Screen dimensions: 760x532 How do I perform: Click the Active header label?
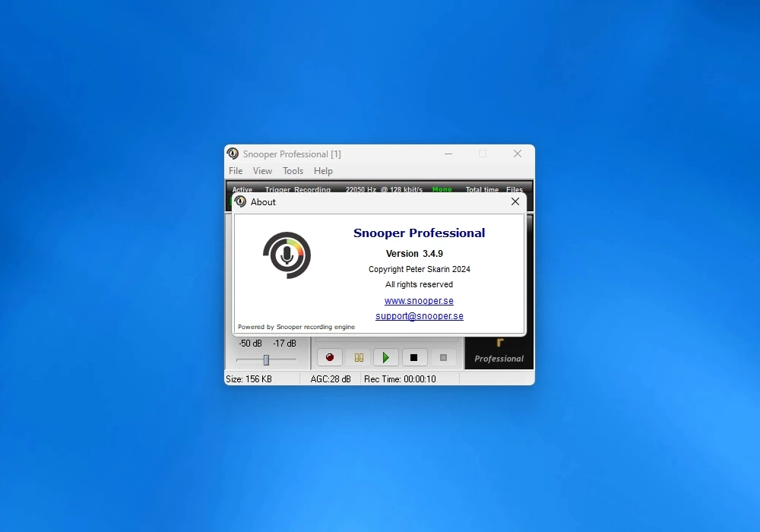tap(242, 189)
